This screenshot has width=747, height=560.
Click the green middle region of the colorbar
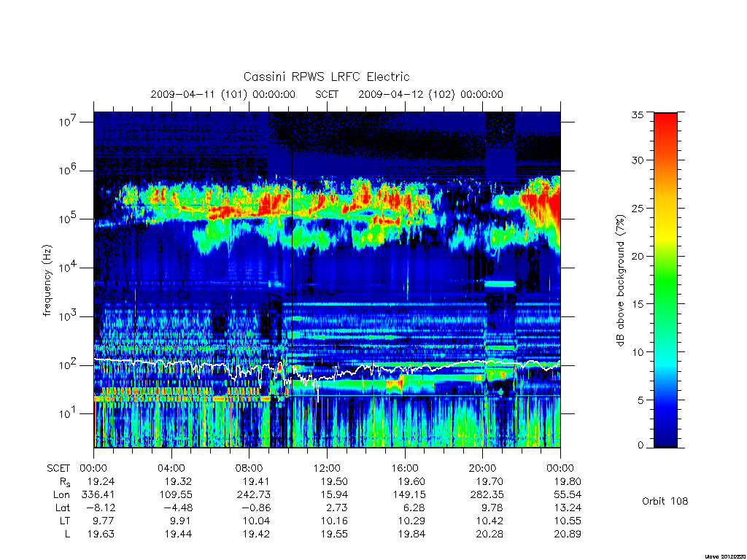pyautogui.click(x=665, y=281)
